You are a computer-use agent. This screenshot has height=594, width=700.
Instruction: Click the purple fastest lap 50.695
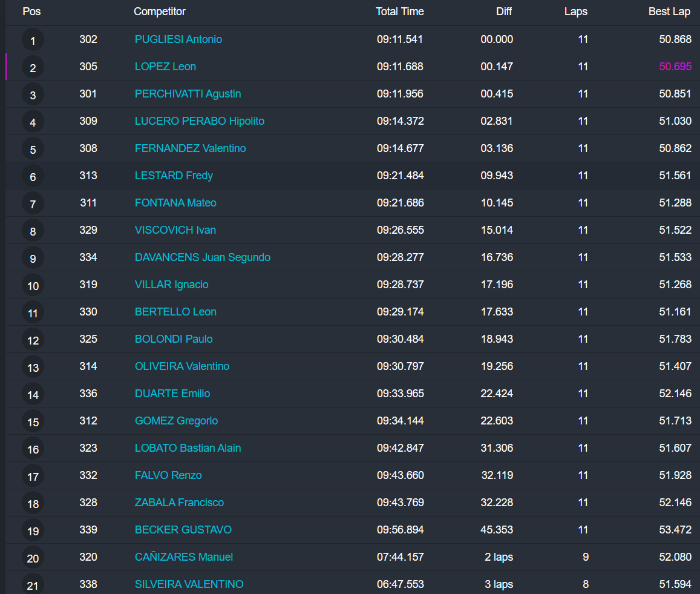pos(675,67)
